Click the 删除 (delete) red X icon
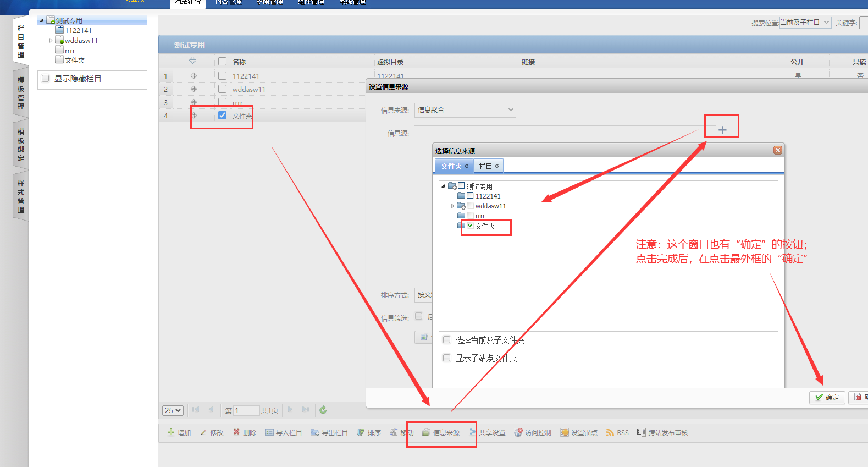Screen dimensions: 868x467 click(x=236, y=432)
